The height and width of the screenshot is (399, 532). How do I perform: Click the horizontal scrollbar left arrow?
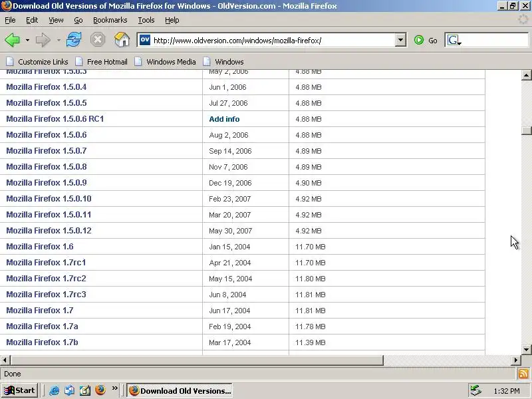[5, 360]
